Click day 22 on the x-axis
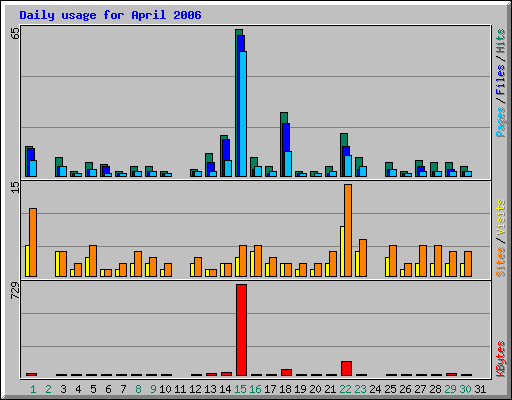The width and height of the screenshot is (512, 400). [345, 389]
